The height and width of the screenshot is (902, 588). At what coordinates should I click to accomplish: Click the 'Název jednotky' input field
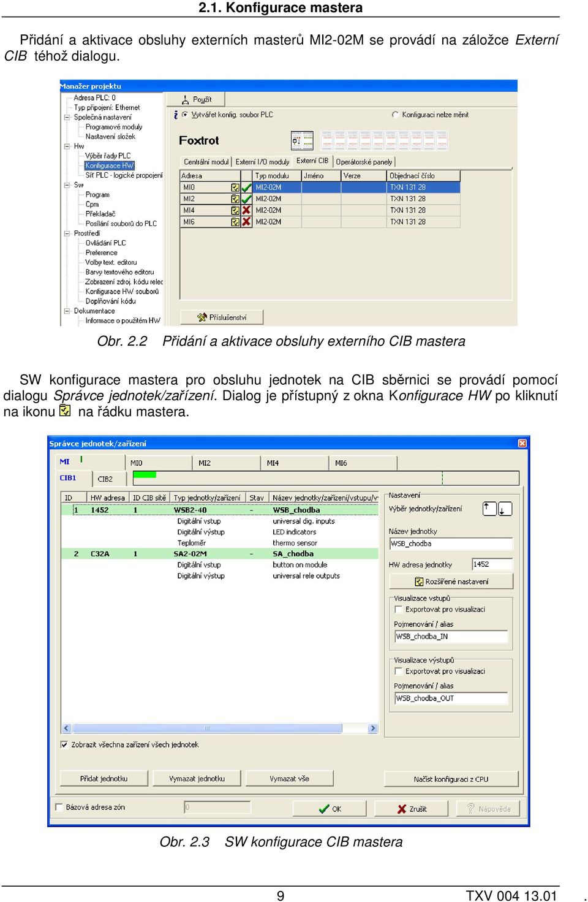click(x=451, y=544)
